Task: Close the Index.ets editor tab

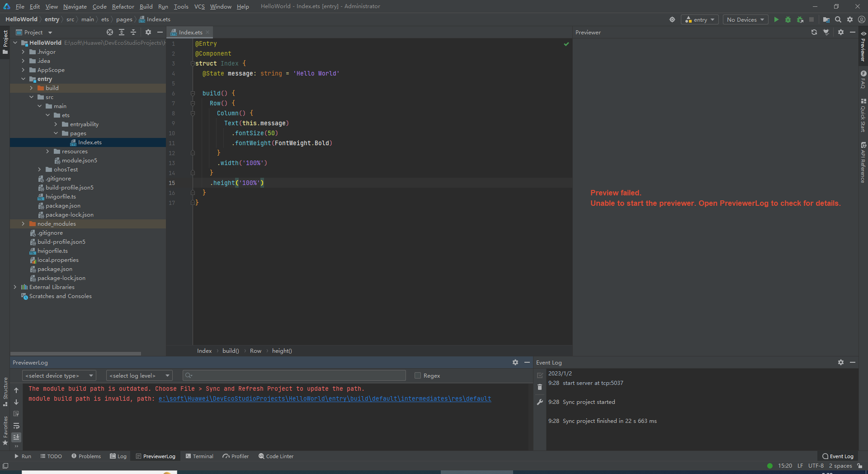Action: (208, 32)
